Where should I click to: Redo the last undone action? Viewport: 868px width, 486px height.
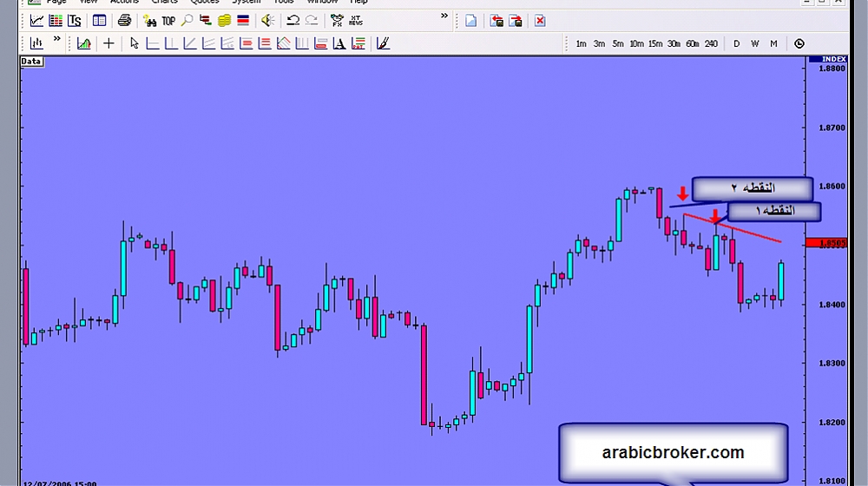coord(312,21)
